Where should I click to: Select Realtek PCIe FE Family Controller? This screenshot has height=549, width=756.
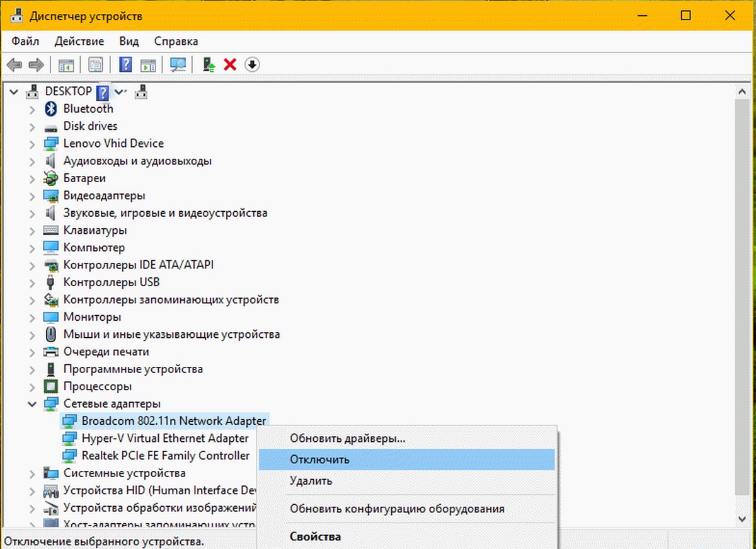point(165,455)
